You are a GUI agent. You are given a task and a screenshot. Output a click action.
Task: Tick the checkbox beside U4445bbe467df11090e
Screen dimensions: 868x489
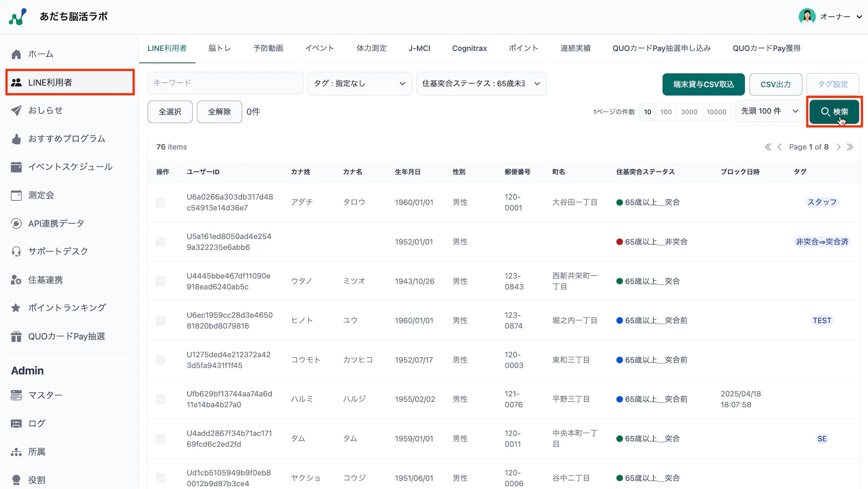pyautogui.click(x=161, y=281)
